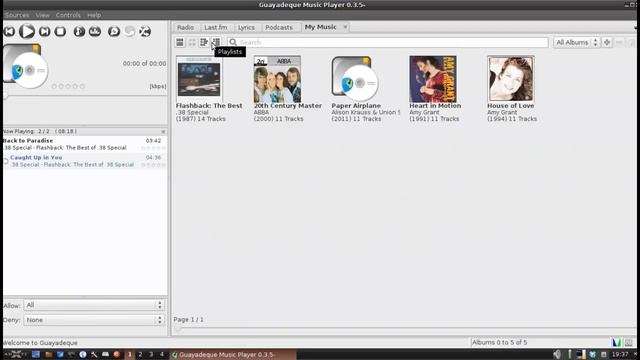This screenshot has width=640, height=360.
Task: Close the My Music tab
Action: (x=345, y=27)
